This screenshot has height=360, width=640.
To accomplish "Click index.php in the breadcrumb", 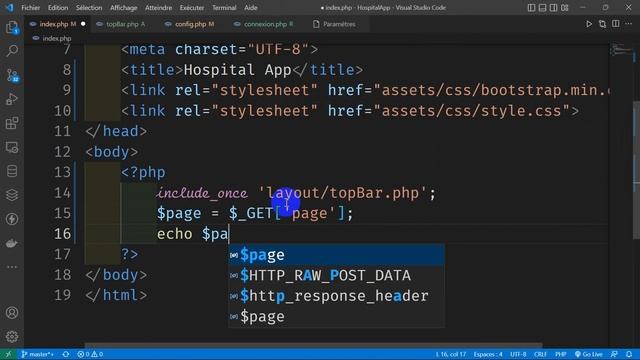I will 57,38.
